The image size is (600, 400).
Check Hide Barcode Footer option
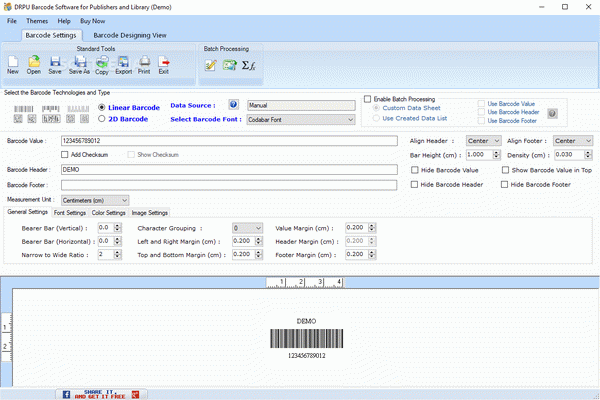(505, 184)
